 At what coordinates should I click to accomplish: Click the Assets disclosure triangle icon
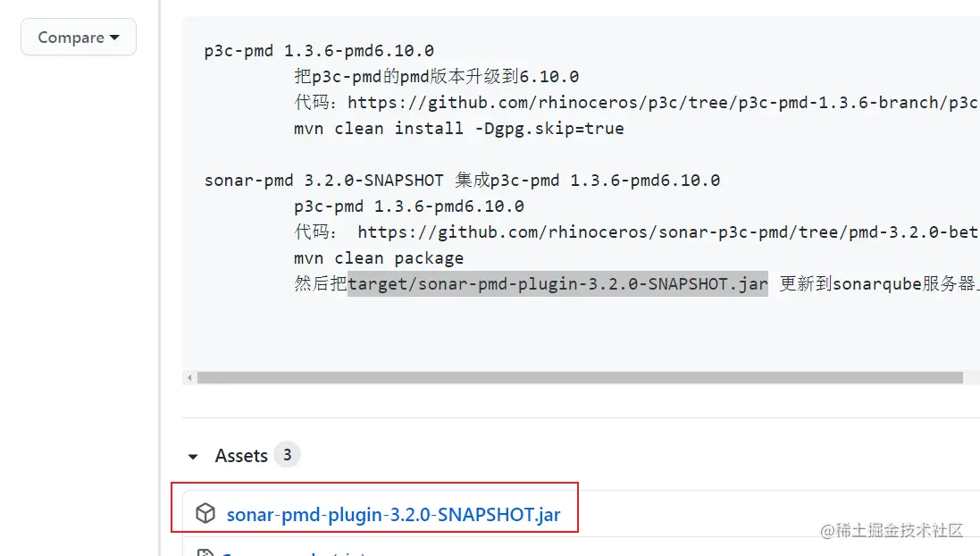[193, 456]
